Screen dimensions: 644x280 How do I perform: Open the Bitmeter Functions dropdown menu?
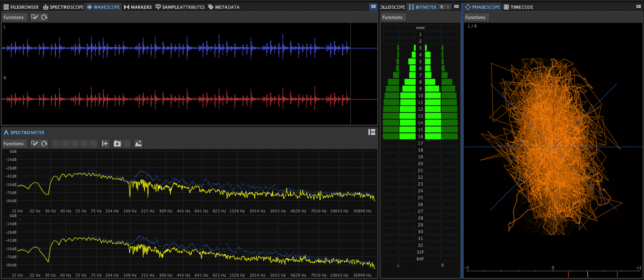(x=392, y=17)
